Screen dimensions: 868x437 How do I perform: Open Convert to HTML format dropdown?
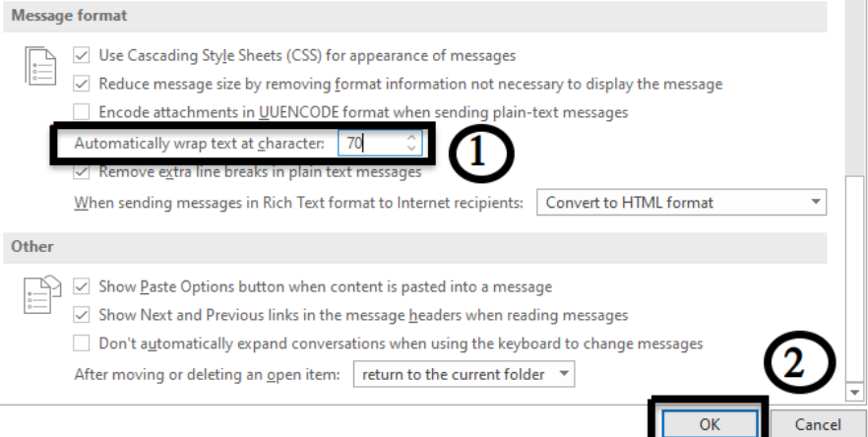coord(681,202)
